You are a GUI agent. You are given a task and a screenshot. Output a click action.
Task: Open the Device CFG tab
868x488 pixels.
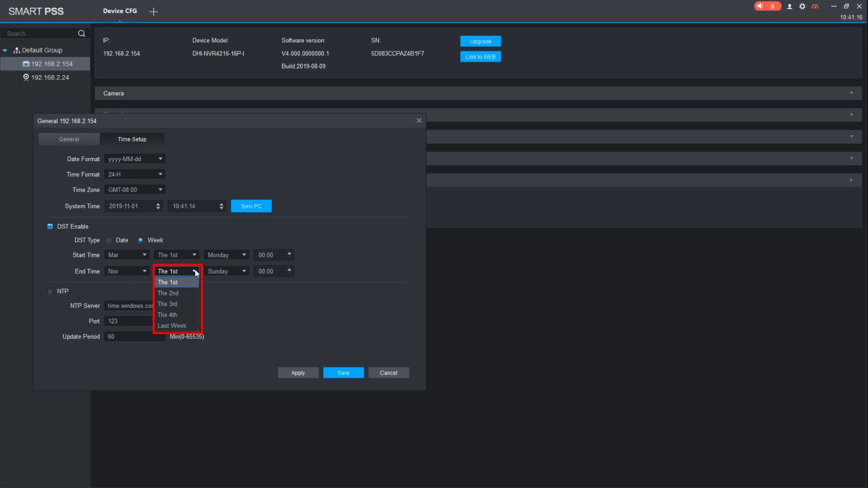[120, 11]
